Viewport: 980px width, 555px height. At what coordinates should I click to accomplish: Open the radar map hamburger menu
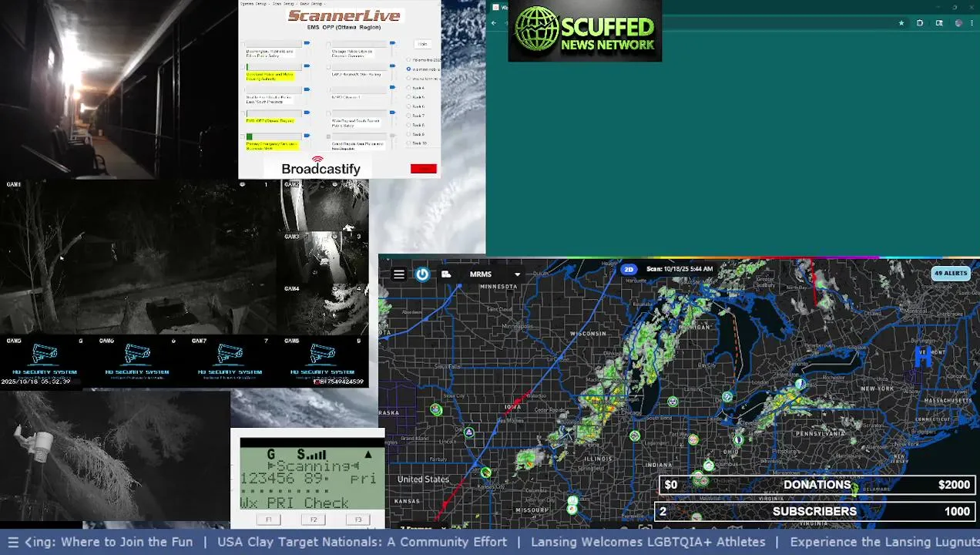point(398,274)
